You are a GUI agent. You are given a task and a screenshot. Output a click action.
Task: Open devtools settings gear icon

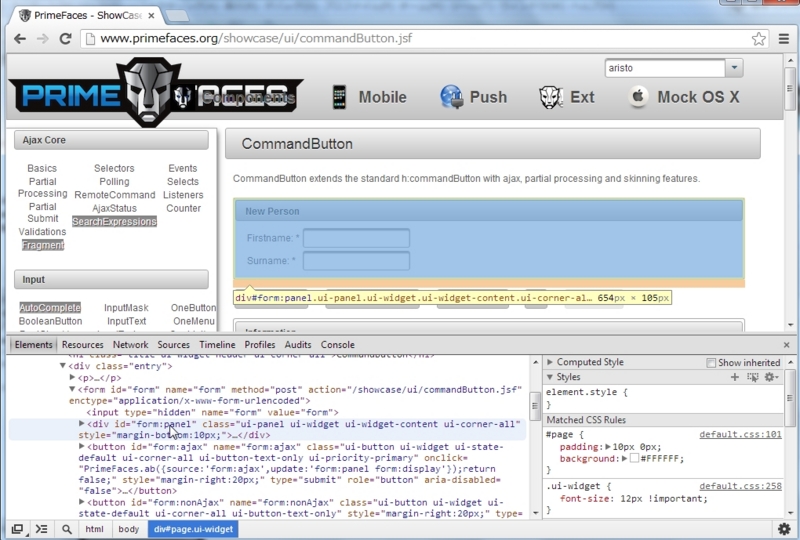[x=784, y=529]
